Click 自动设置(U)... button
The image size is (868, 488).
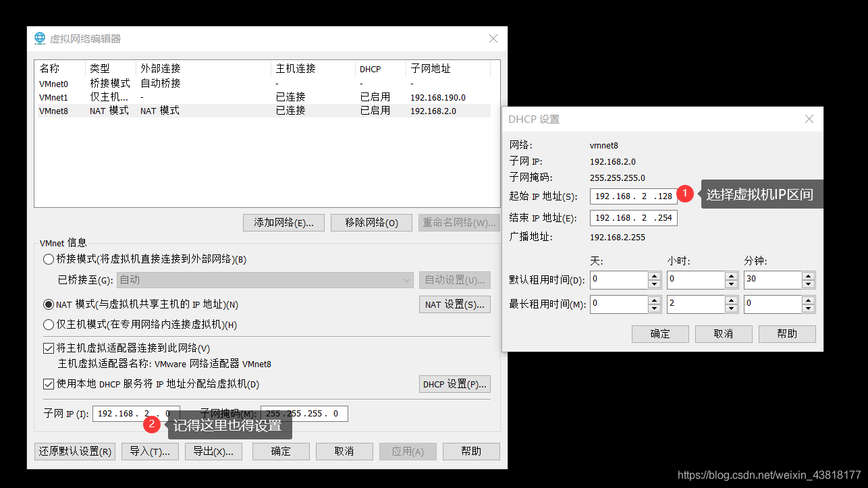click(454, 279)
